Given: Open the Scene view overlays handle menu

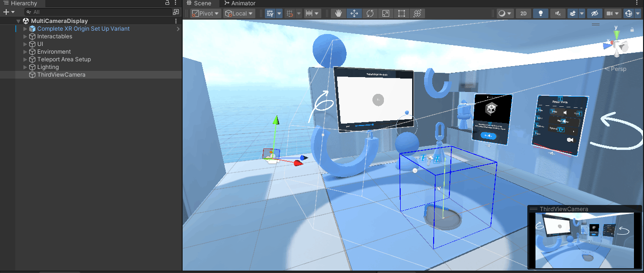Looking at the screenshot, I should (x=596, y=24).
